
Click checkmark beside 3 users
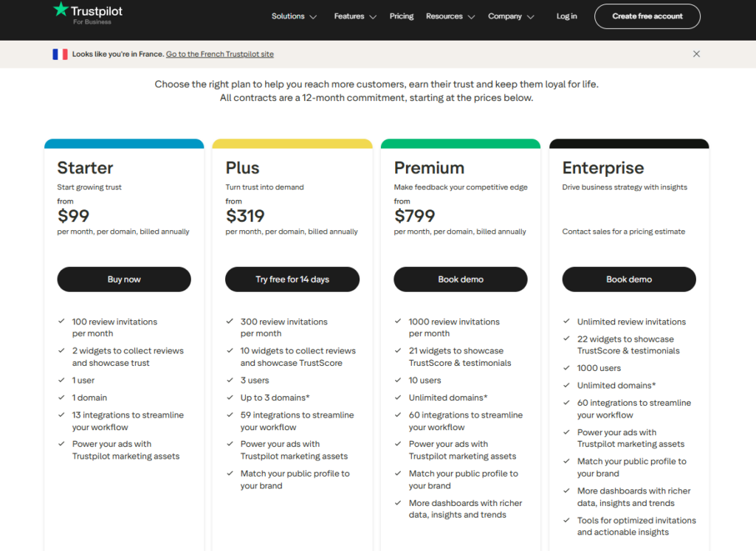(230, 380)
